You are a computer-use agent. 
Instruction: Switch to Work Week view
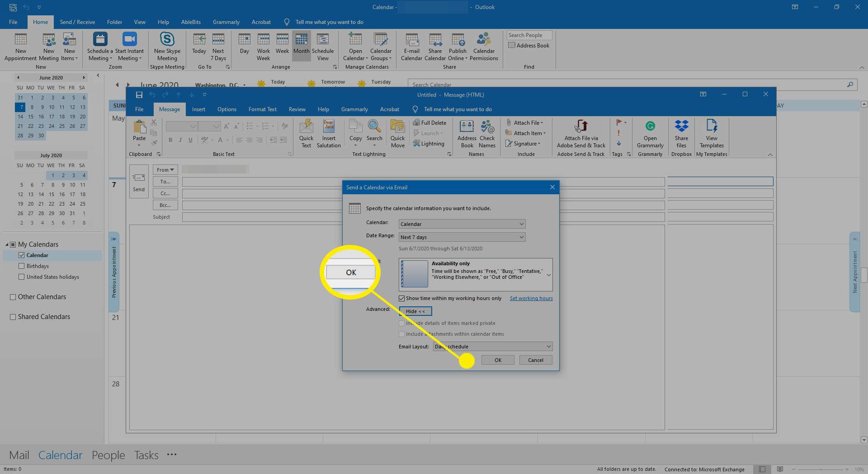point(263,47)
